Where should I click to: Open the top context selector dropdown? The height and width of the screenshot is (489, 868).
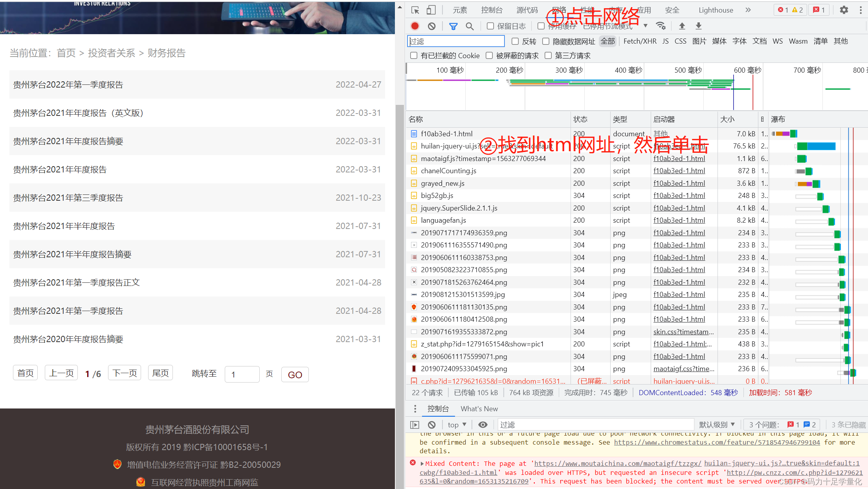tap(457, 425)
